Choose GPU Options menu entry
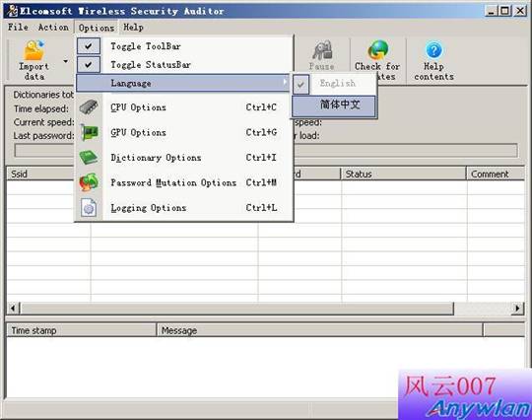Image resolution: width=532 pixels, height=420 pixels. point(183,132)
